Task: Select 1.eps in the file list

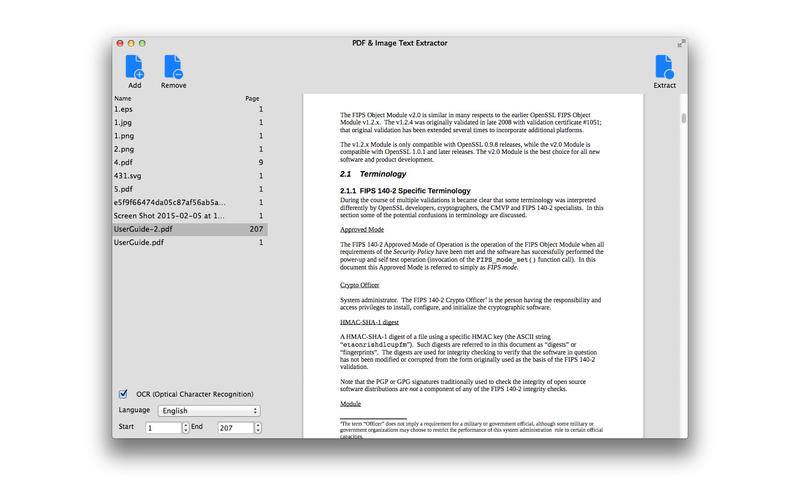Action: [x=189, y=109]
